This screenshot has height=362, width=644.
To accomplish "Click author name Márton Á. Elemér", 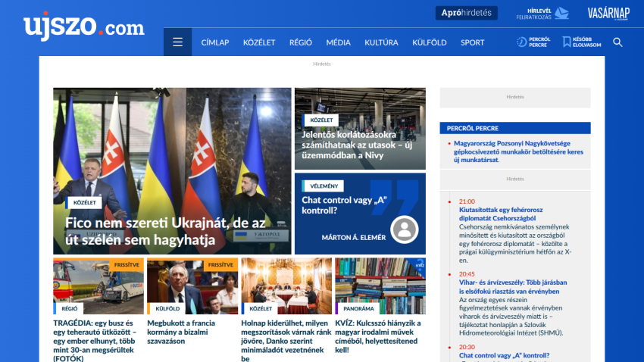I will (353, 237).
